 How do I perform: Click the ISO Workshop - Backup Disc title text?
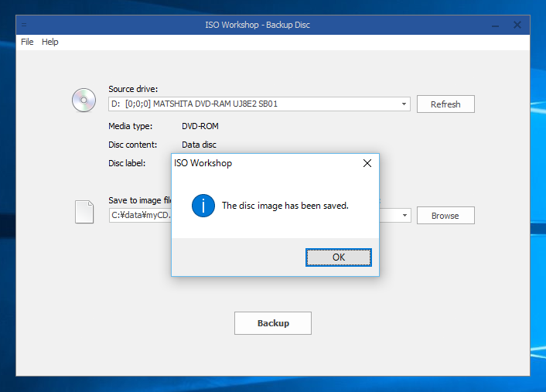258,25
